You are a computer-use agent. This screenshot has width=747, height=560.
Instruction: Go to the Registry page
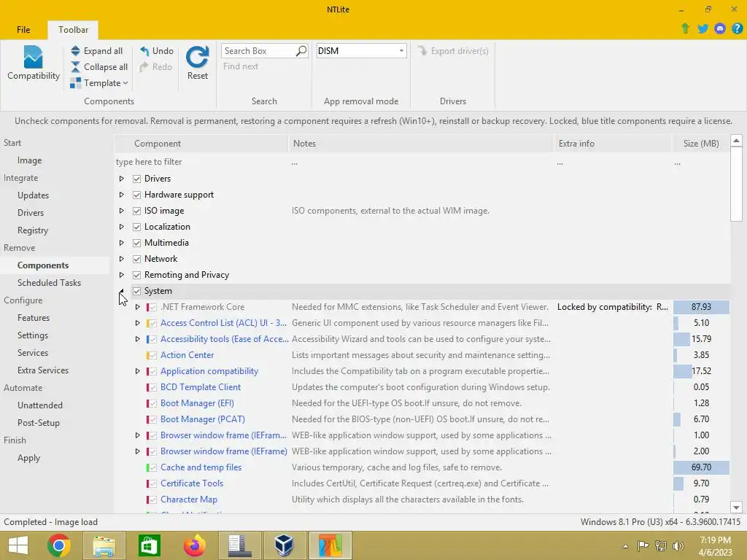tap(33, 230)
